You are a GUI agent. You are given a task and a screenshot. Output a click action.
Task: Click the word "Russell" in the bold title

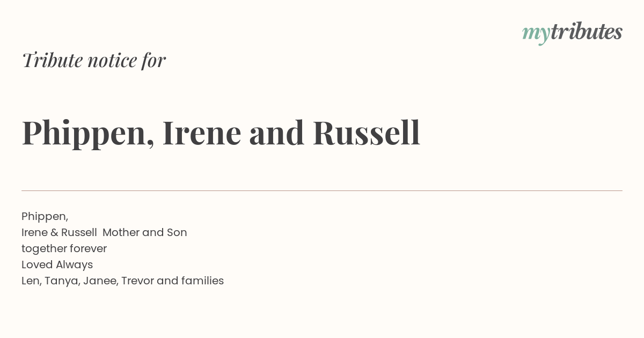coord(367,133)
